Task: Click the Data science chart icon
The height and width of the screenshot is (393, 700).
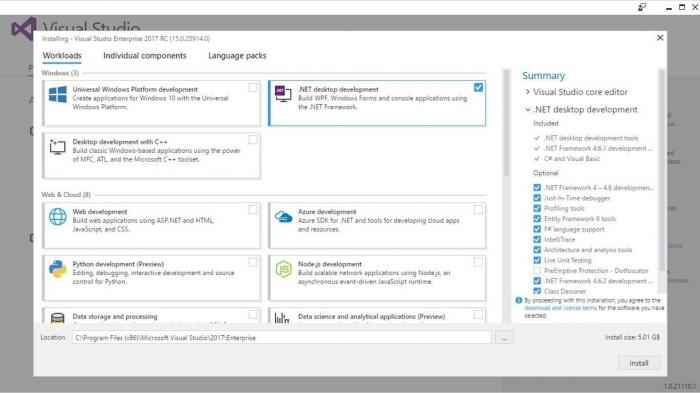Action: pos(282,318)
